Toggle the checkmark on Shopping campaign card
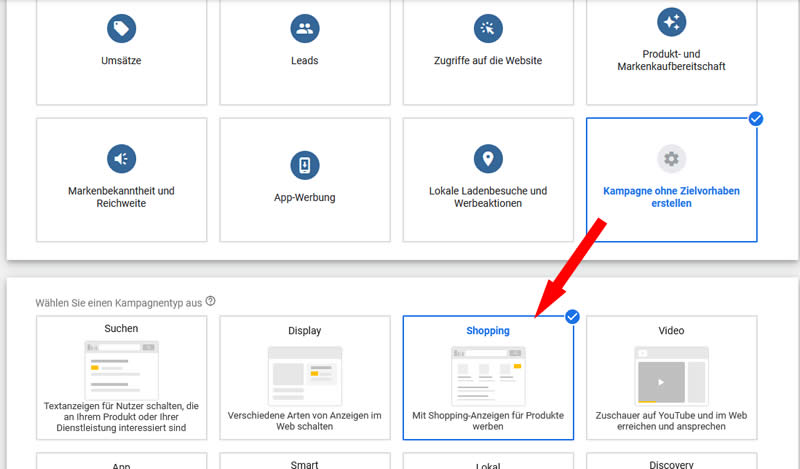 click(x=572, y=317)
